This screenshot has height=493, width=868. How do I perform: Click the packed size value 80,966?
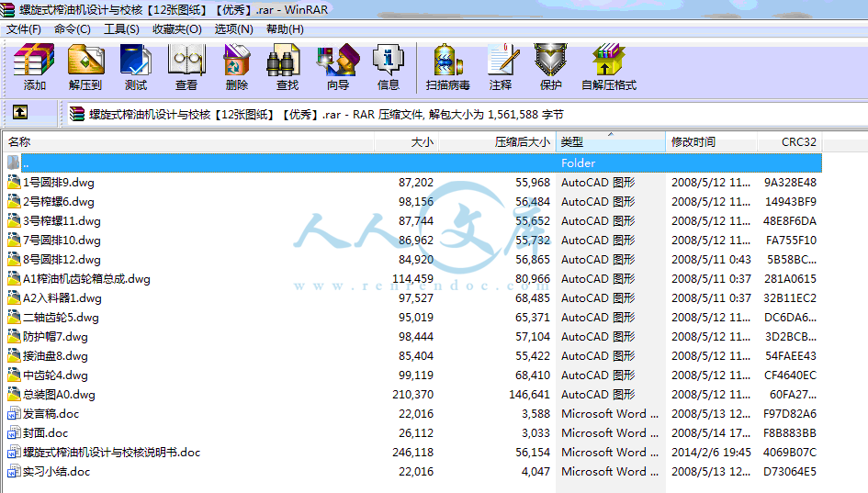[x=533, y=279]
